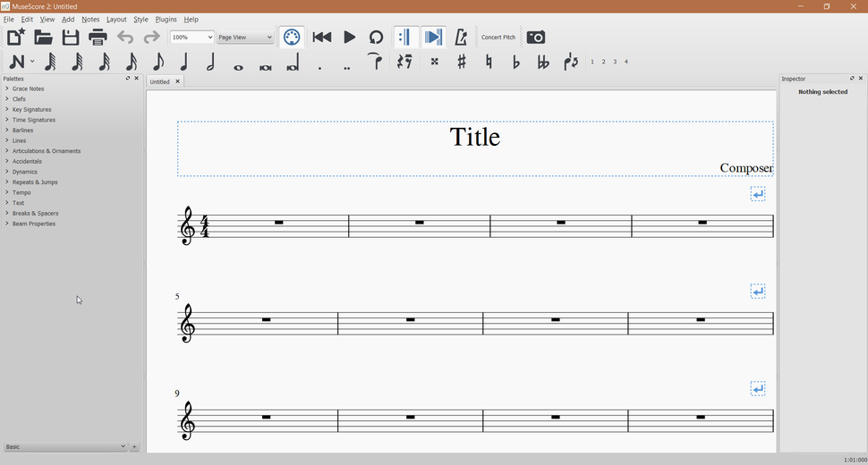Select voice 4
The height and width of the screenshot is (465, 868).
[x=626, y=62]
